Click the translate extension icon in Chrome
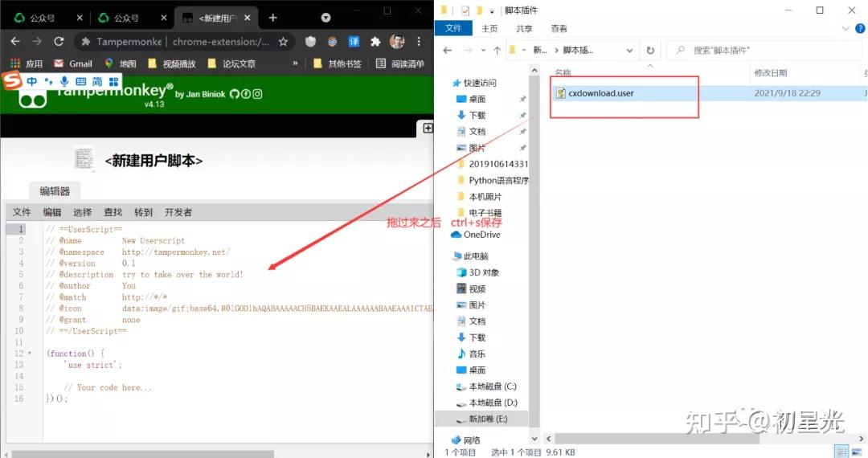Image resolution: width=868 pixels, height=458 pixels. pos(354,42)
